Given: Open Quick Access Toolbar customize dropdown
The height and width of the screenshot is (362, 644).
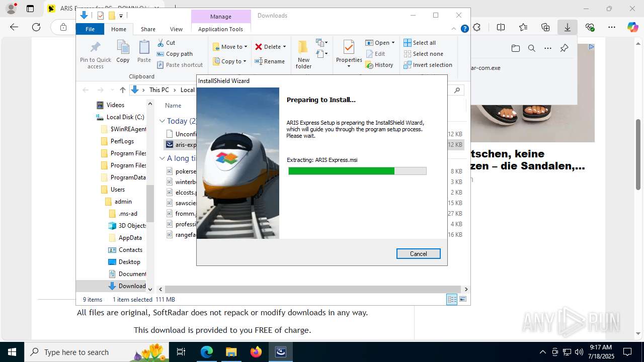Looking at the screenshot, I should 121,16.
